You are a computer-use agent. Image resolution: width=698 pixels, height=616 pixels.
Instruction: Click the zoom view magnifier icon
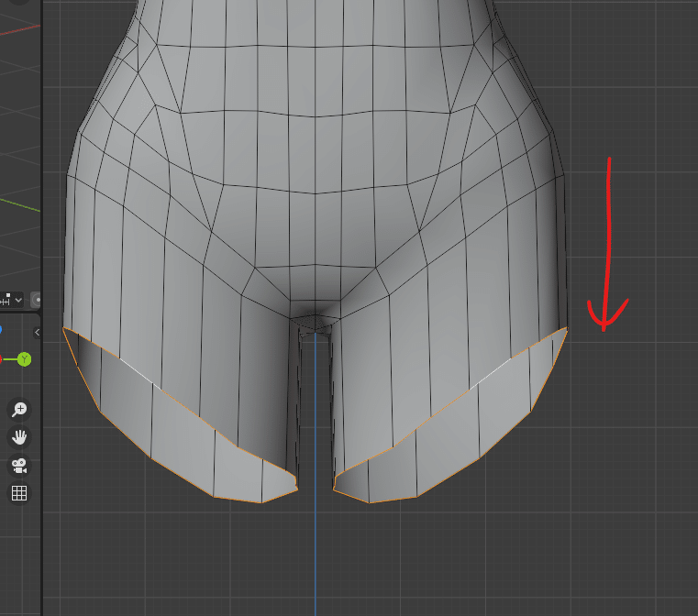pos(19,409)
